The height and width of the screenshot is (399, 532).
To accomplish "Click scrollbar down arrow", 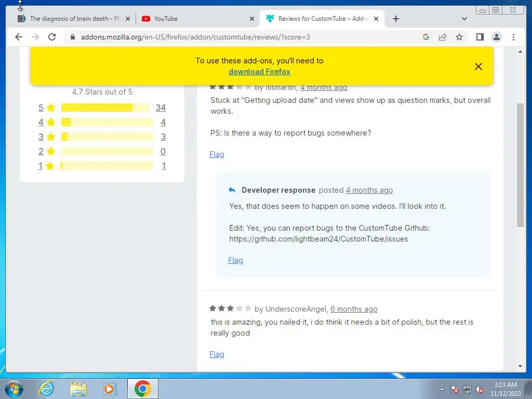I will [x=520, y=366].
